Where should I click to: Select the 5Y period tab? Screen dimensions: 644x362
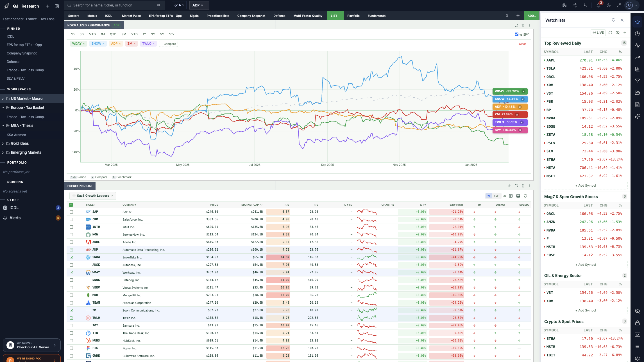click(x=162, y=34)
